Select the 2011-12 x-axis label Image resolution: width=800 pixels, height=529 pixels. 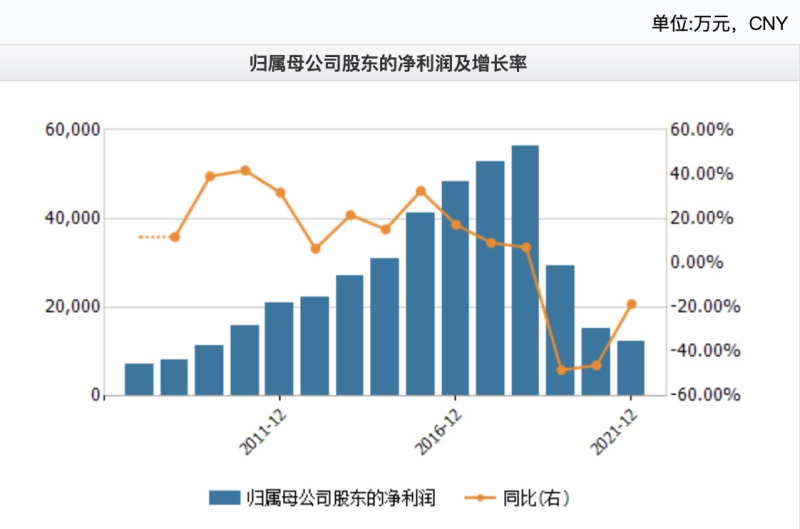pos(263,432)
